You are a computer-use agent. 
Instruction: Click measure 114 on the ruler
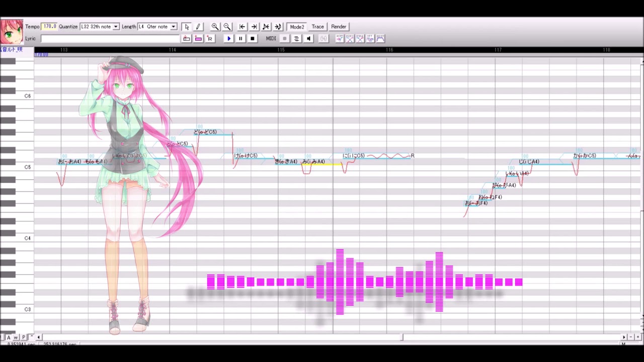[172, 50]
